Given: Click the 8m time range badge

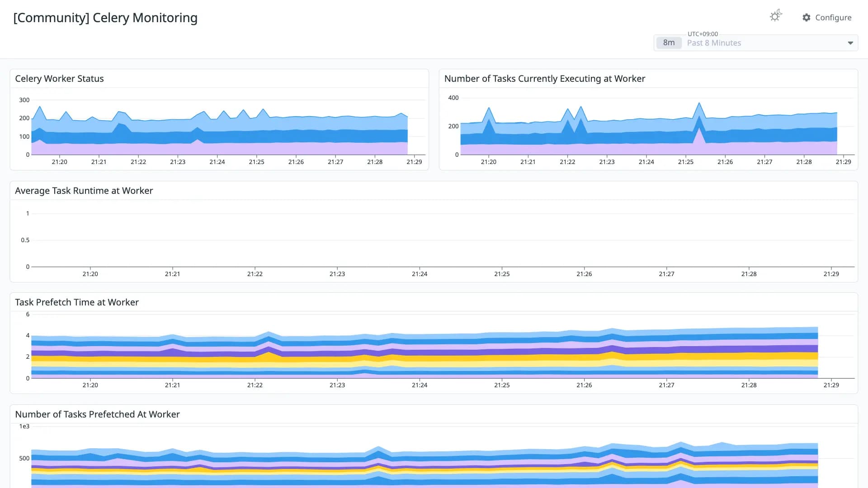Looking at the screenshot, I should 669,43.
